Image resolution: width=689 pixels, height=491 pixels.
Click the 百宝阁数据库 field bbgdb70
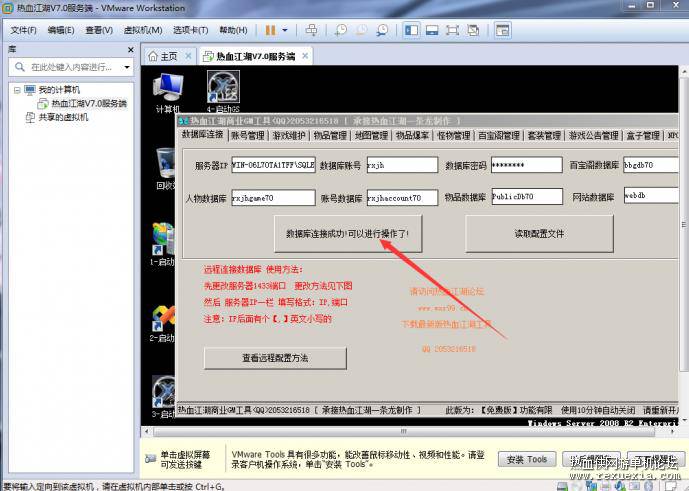(x=651, y=165)
